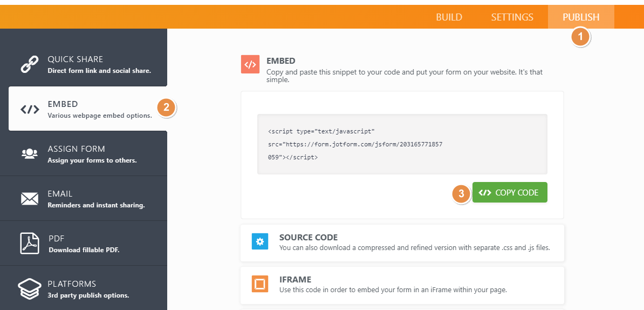Click inside the embed script code box

(402, 144)
